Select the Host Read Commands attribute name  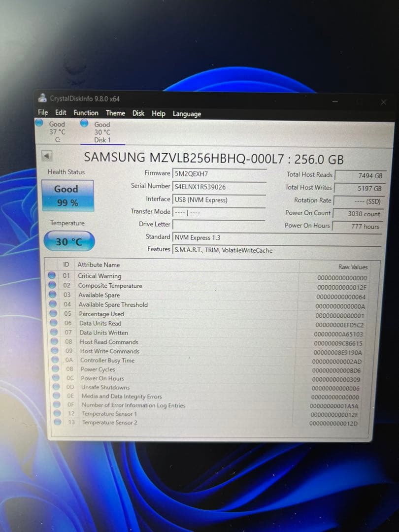(x=109, y=342)
